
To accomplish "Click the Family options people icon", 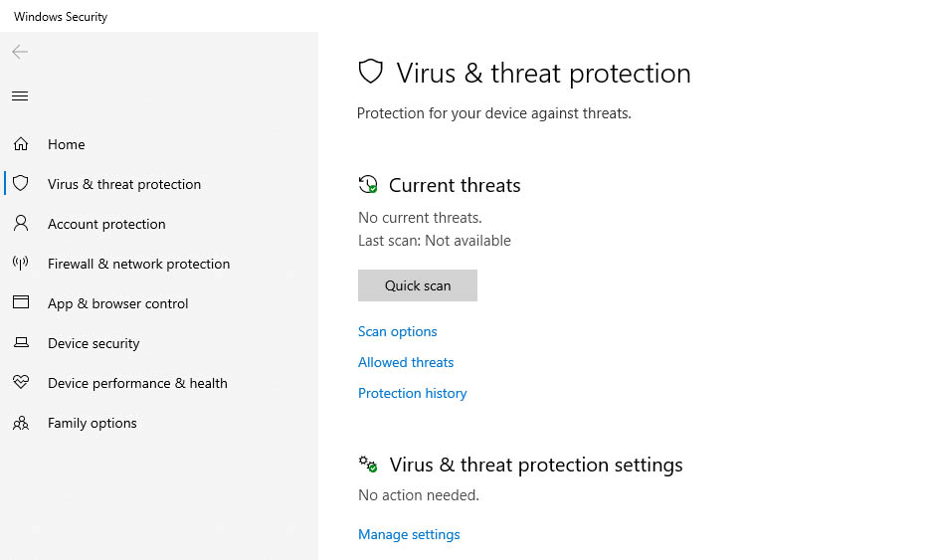I will click(20, 423).
